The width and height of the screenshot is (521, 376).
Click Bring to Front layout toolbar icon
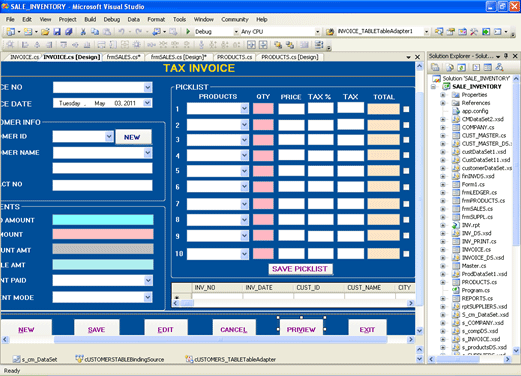(x=278, y=45)
